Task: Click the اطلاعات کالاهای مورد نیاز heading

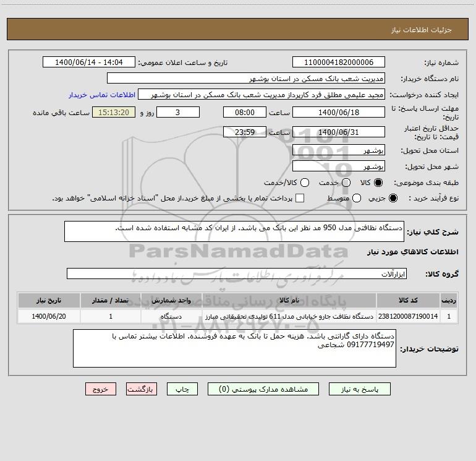Action: tap(412, 252)
